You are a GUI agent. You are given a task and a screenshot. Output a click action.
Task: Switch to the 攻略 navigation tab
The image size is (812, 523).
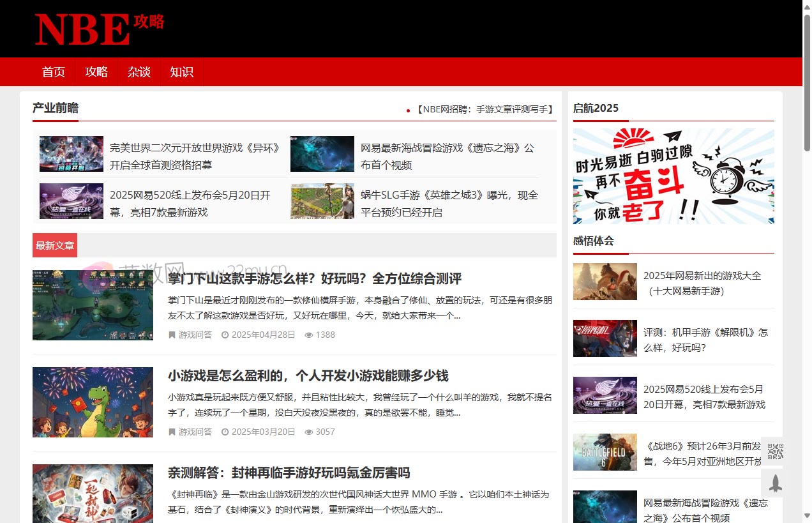96,72
